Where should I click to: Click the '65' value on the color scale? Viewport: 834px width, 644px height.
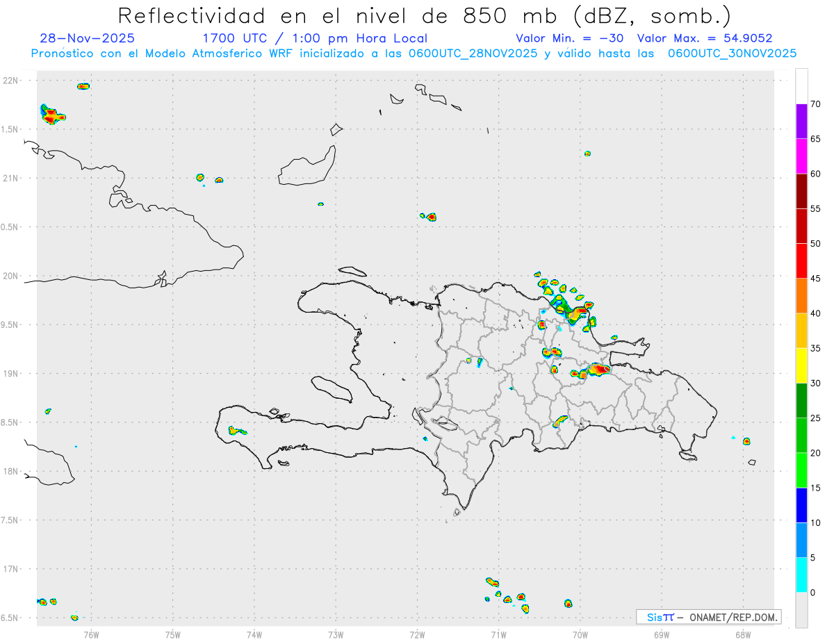(815, 139)
